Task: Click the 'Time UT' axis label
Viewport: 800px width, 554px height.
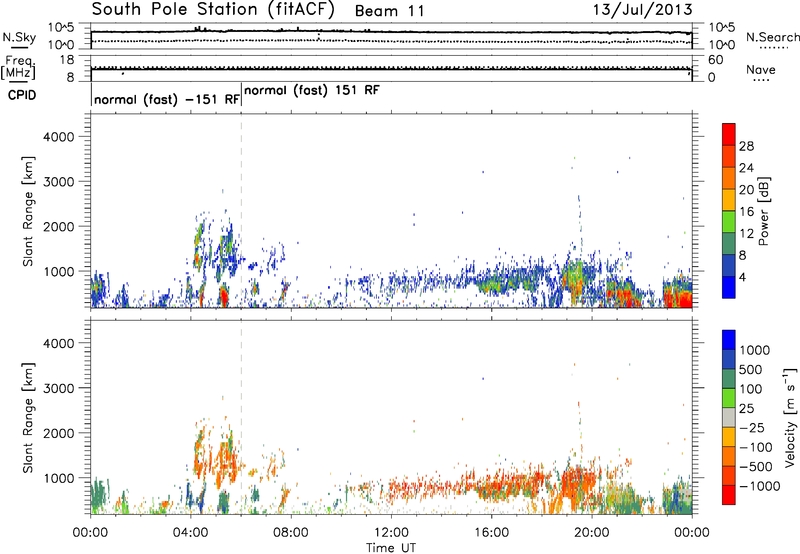Action: 391,548
